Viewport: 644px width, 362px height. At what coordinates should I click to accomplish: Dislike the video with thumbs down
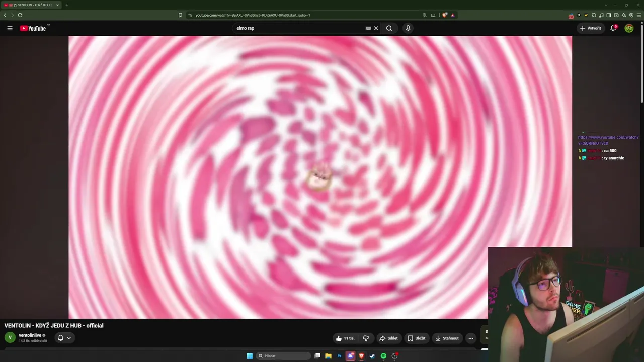(x=366, y=338)
